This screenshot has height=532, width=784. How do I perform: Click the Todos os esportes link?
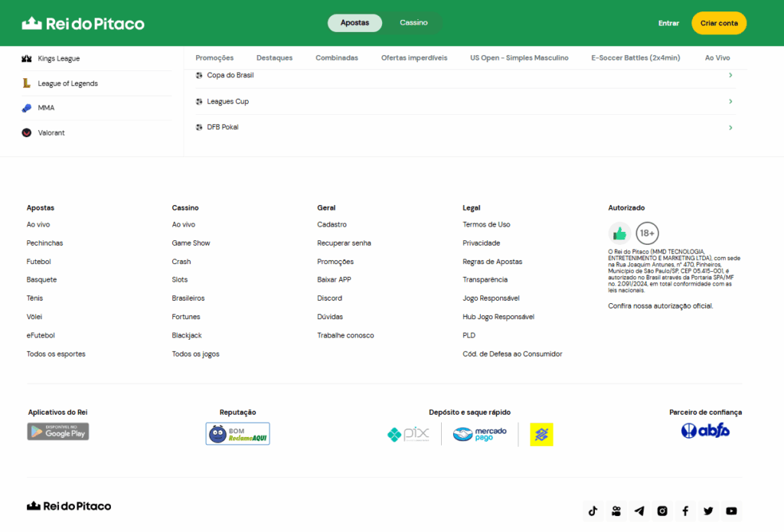point(56,354)
